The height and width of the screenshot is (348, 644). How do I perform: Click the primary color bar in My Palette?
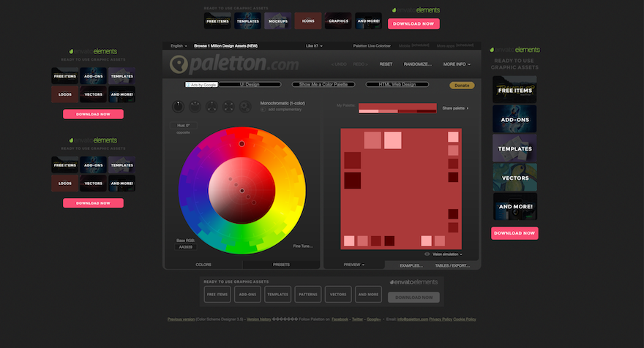point(397,106)
